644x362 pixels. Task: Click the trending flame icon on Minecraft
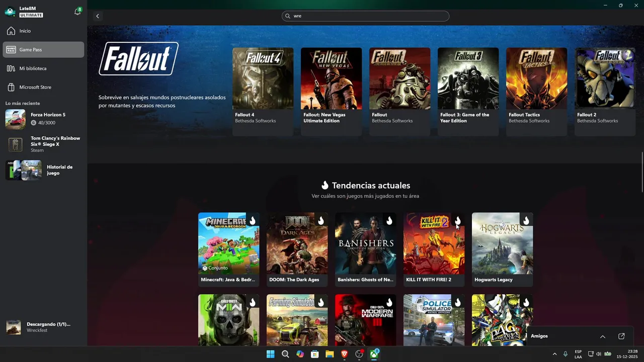[x=253, y=221]
